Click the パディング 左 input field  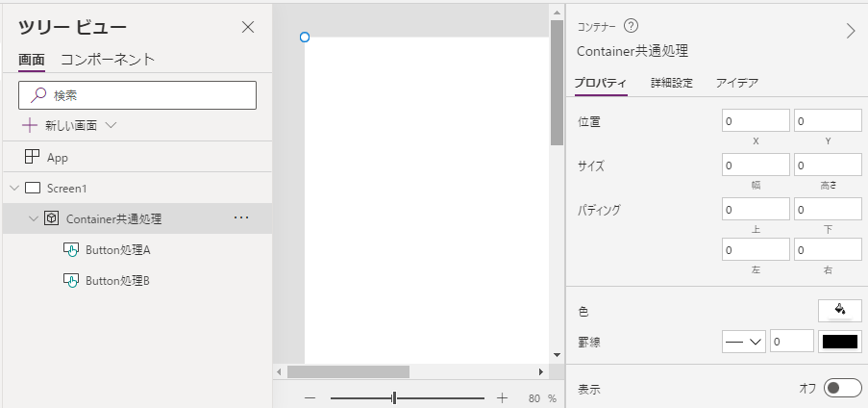coord(756,250)
